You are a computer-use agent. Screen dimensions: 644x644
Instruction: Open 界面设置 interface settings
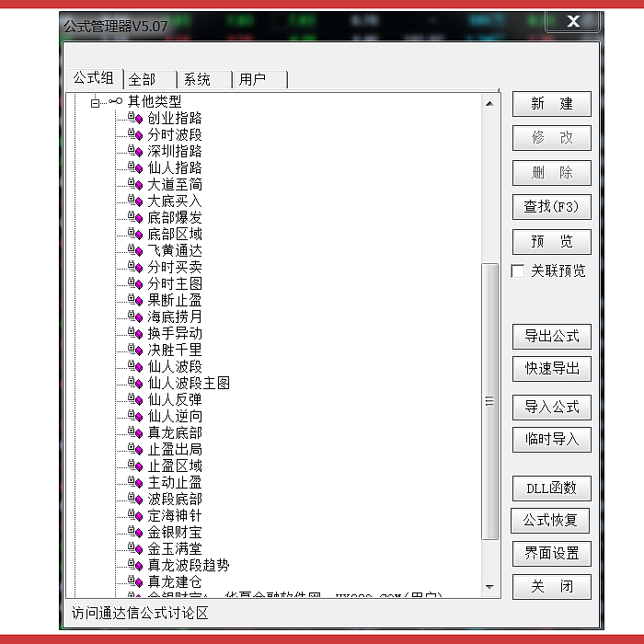click(551, 554)
